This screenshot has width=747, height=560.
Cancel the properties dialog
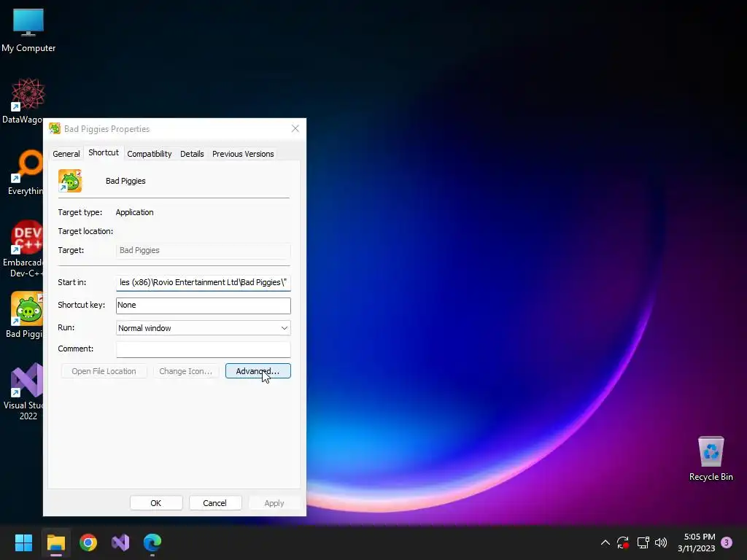[215, 503]
